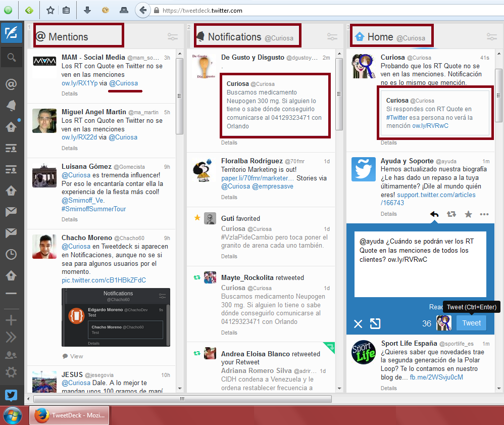Click the #SmirnoffSummerTour hashtag

93,209
